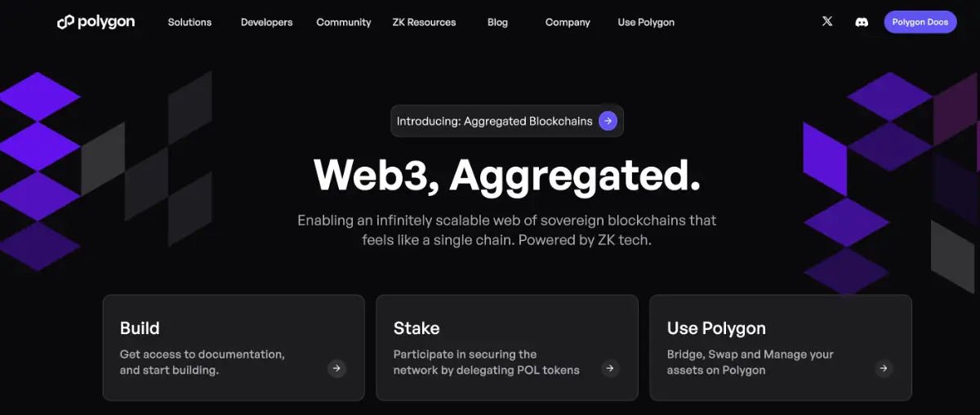
Task: Open the Discord social icon
Action: [862, 22]
